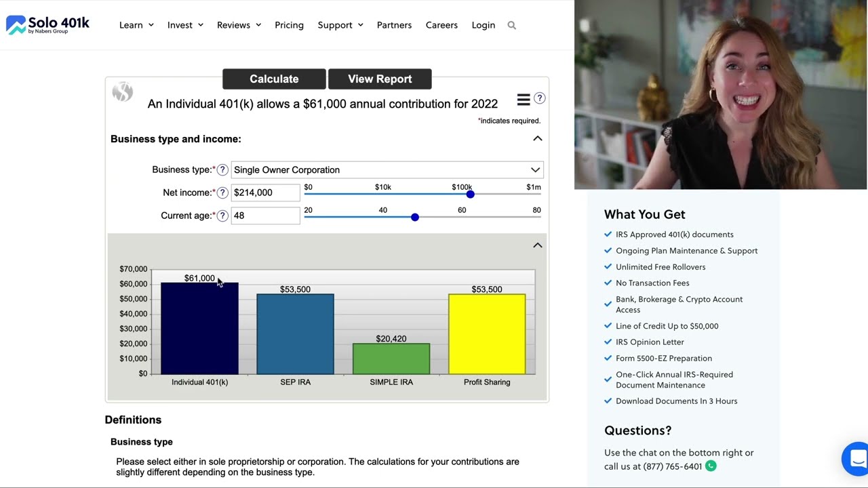Screen dimensions: 868x488
Task: Open the Business type dropdown
Action: tap(387, 170)
